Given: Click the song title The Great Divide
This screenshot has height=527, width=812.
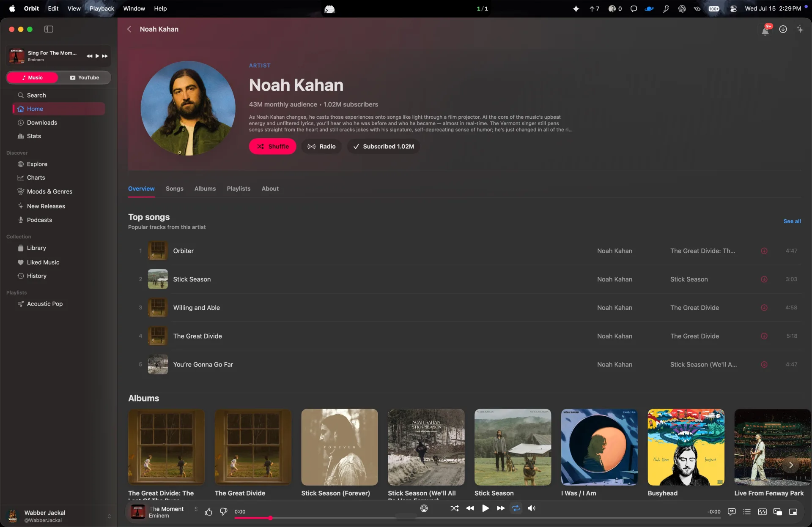Looking at the screenshot, I should point(198,336).
